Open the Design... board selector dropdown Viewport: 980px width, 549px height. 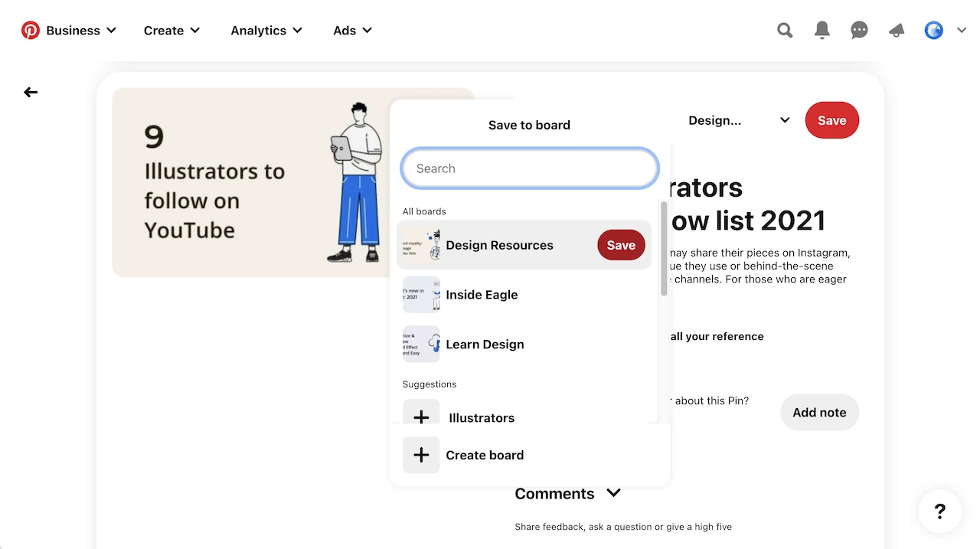point(740,120)
